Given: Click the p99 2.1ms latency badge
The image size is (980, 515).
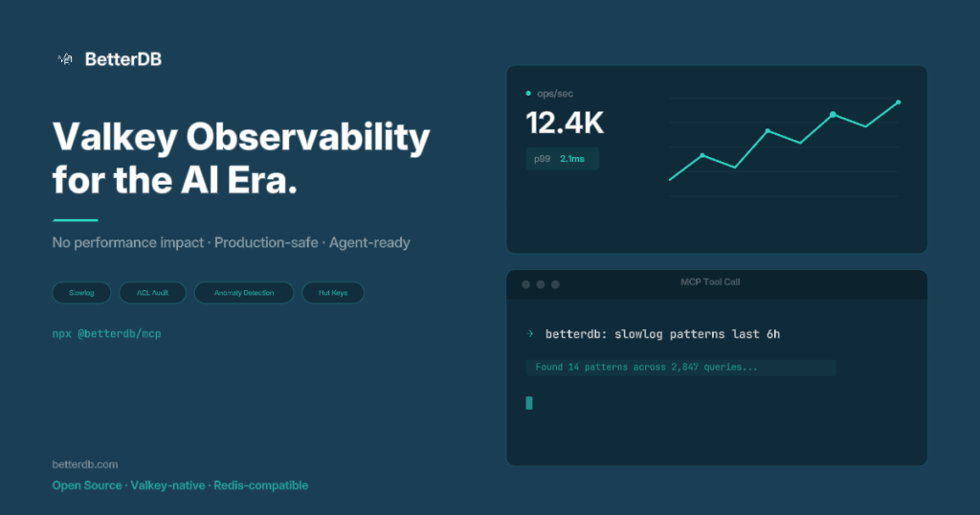Looking at the screenshot, I should click(563, 159).
